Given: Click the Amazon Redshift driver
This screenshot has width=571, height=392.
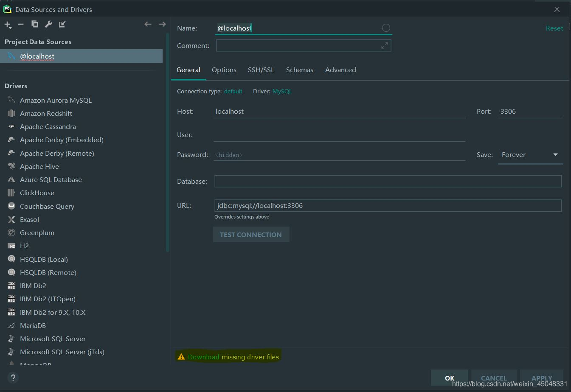Looking at the screenshot, I should (45, 113).
